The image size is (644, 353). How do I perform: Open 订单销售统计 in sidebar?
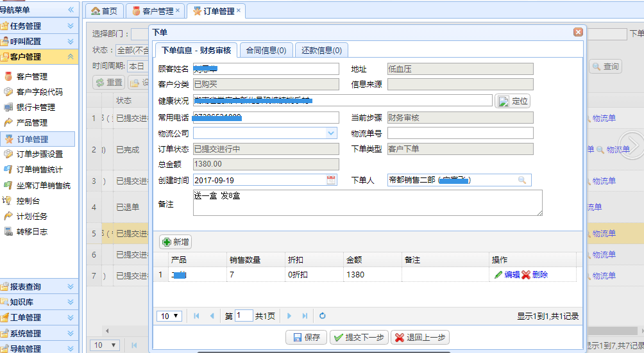coord(39,170)
